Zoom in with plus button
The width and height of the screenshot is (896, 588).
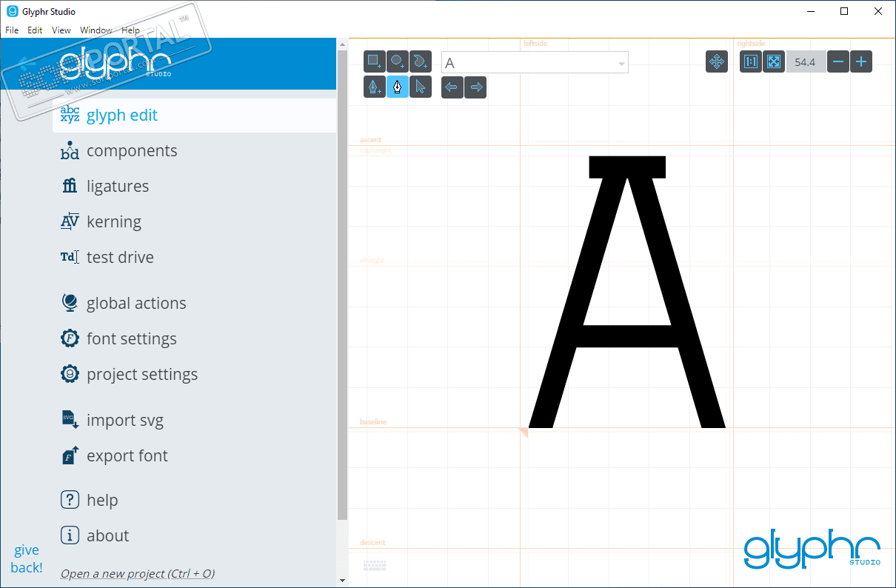point(861,61)
